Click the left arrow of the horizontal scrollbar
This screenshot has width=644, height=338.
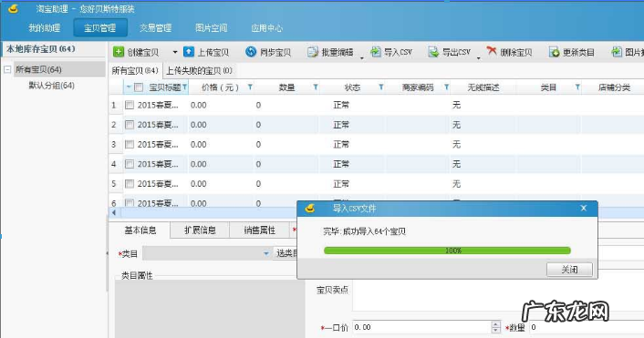coord(114,212)
